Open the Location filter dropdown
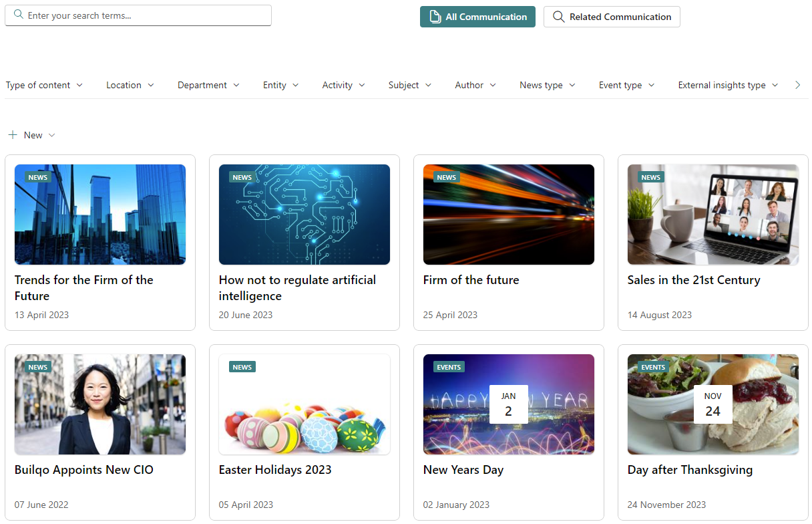This screenshot has width=812, height=524. (130, 85)
